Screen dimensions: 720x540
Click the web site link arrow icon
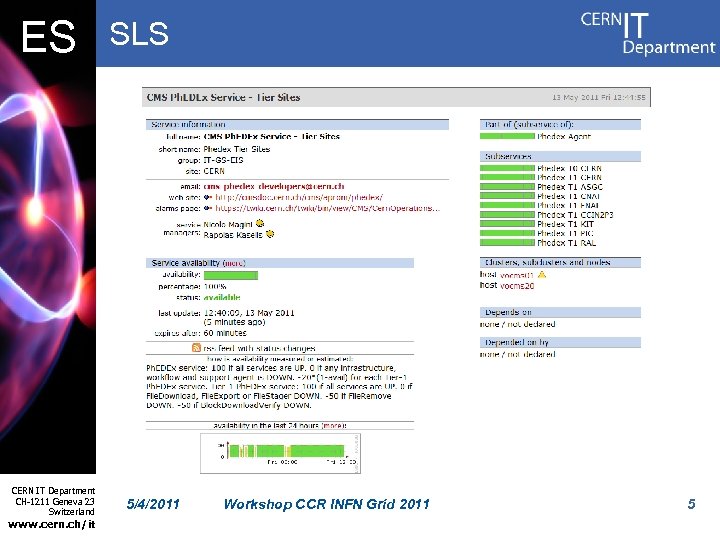208,197
